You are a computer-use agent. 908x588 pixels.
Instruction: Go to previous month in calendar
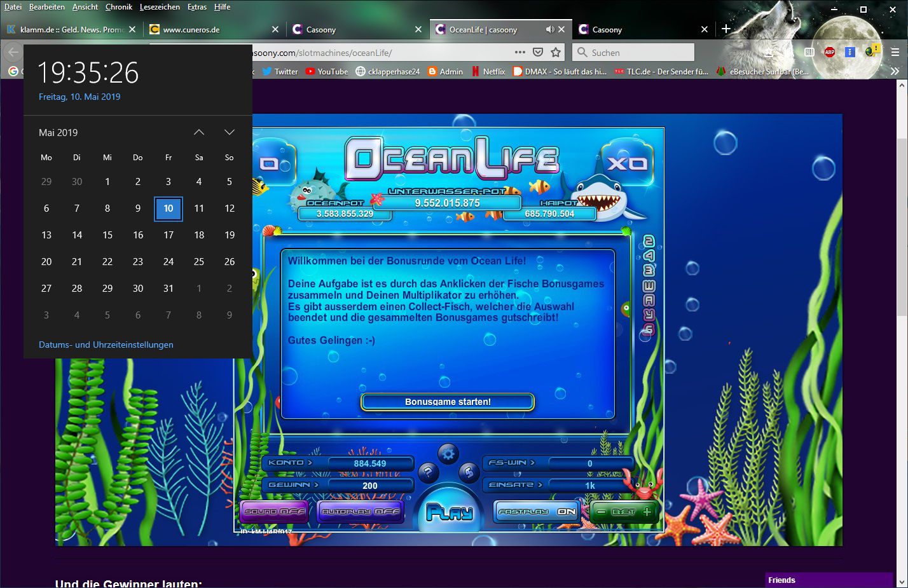[x=199, y=132]
